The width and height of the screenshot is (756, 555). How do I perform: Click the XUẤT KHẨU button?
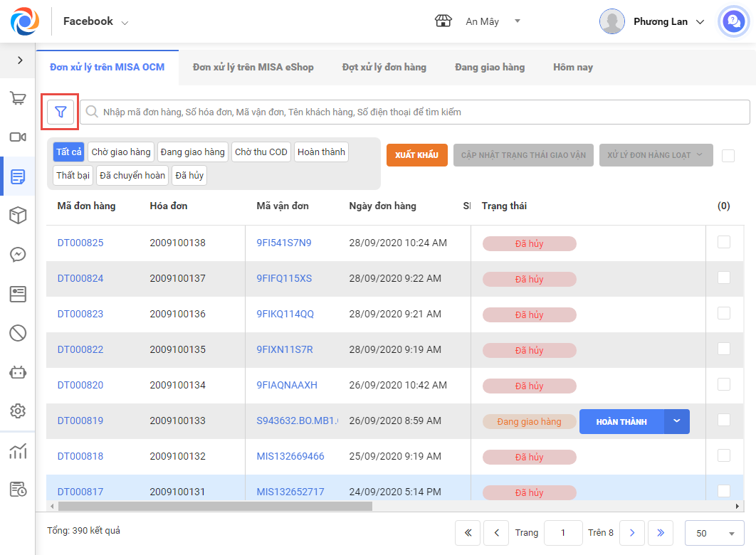(x=416, y=155)
